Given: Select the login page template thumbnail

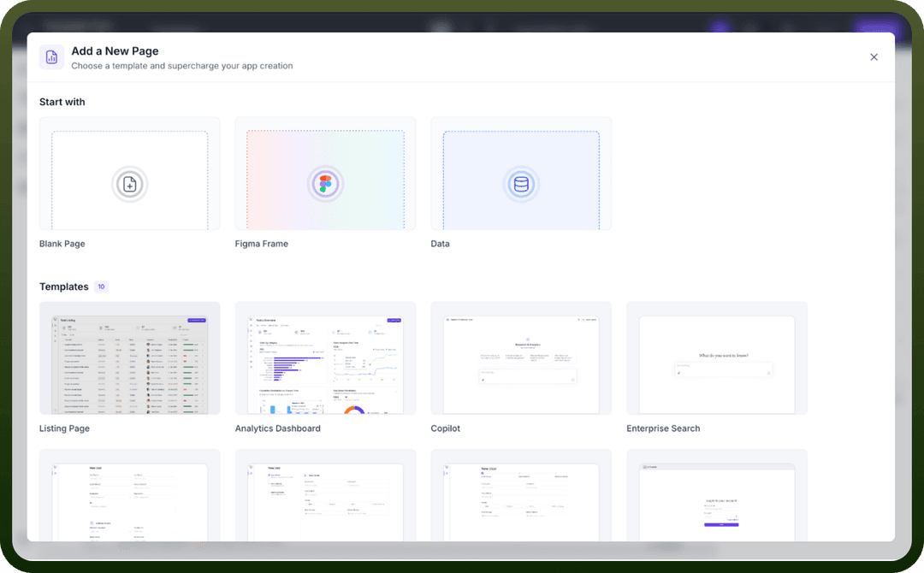Looking at the screenshot, I should click(717, 495).
